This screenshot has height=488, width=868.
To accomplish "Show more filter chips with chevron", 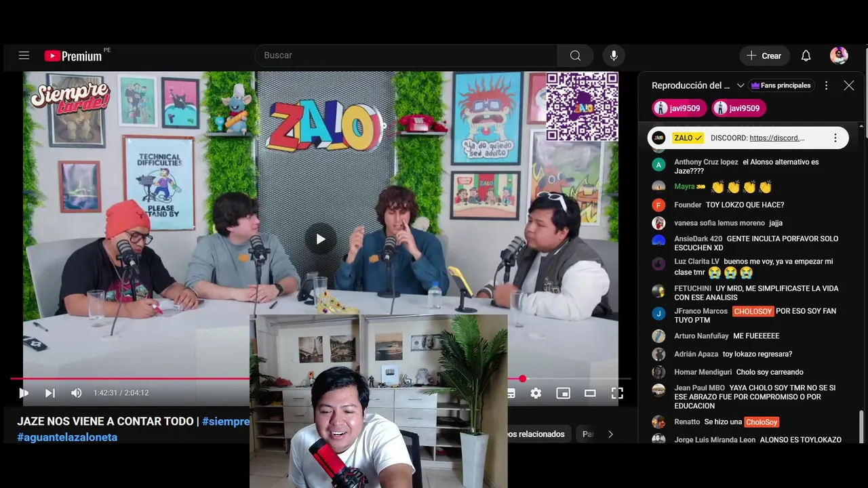I will point(610,434).
